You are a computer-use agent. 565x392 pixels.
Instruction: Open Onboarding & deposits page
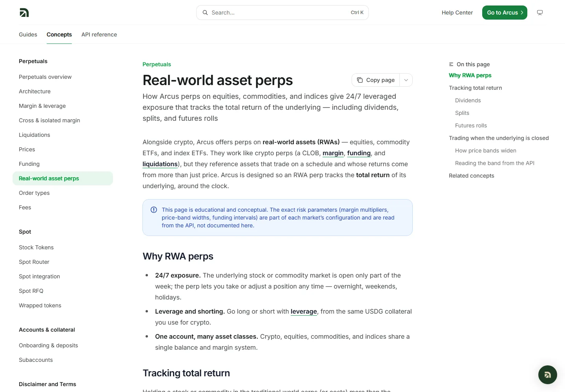(x=48, y=345)
